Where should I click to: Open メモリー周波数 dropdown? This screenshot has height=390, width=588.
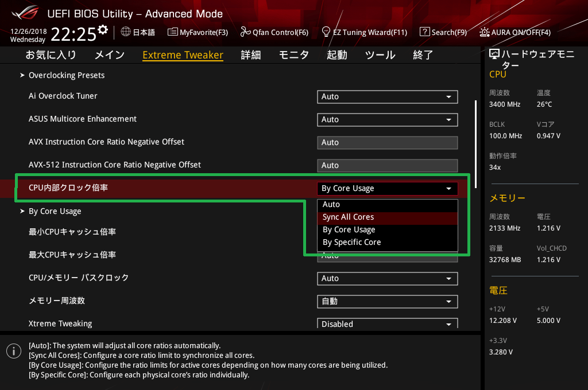point(388,301)
